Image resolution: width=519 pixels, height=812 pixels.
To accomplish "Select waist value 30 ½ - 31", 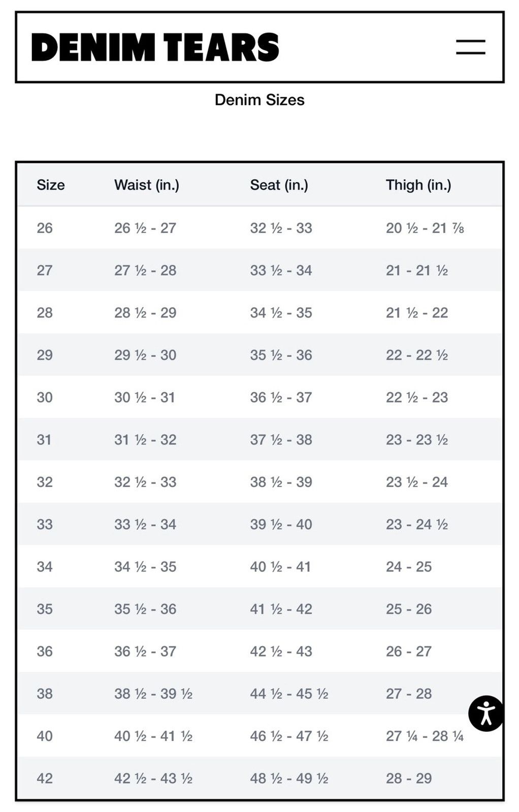I will point(145,397).
